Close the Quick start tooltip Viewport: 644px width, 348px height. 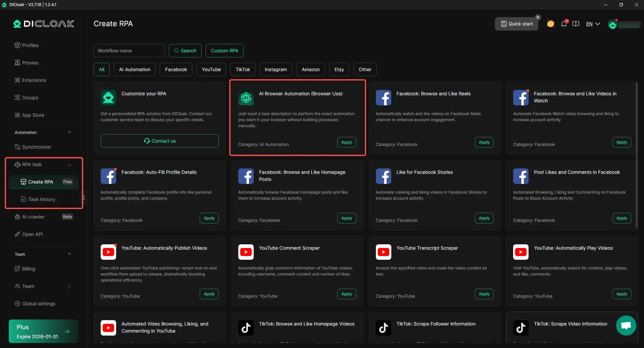(x=538, y=17)
